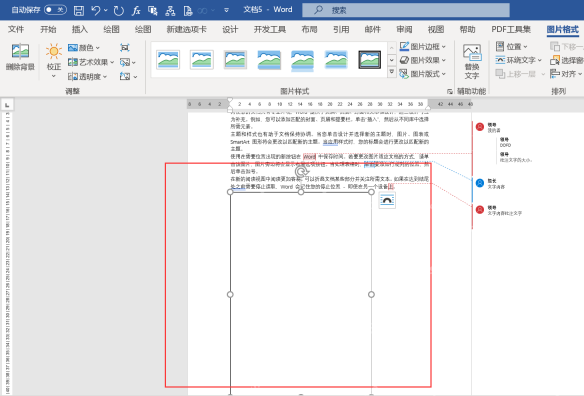Viewport: 584px width, 396px height.
Task: Open the Reset Picture dropdown
Action: (135, 77)
